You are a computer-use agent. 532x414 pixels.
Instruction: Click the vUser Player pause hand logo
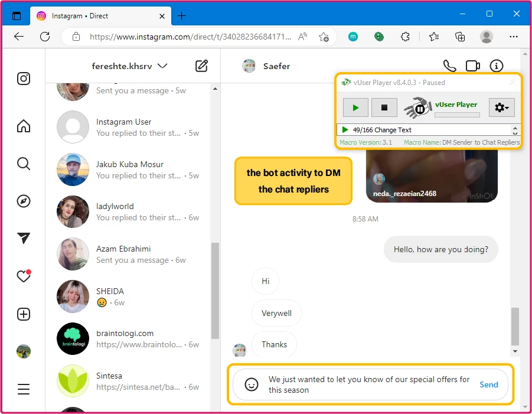(x=417, y=107)
